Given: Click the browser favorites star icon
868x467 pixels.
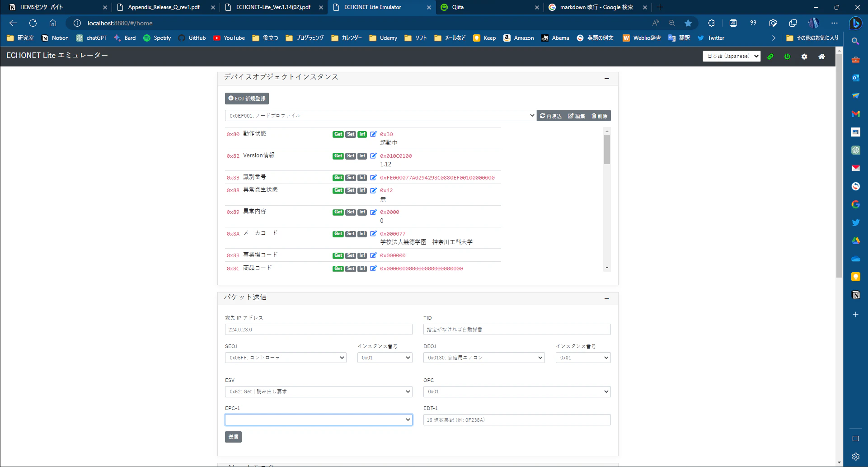Looking at the screenshot, I should (x=688, y=23).
